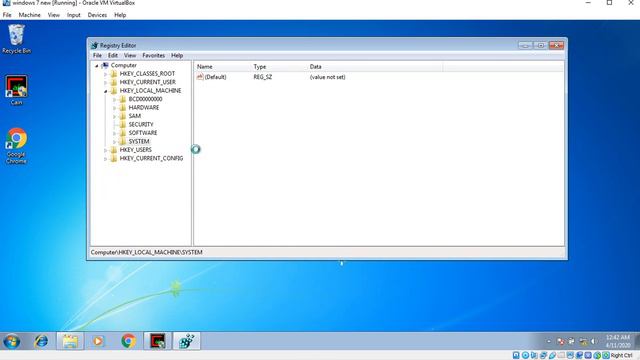Open the VirtualBox View menu
This screenshot has width=640, height=360.
tap(53, 15)
